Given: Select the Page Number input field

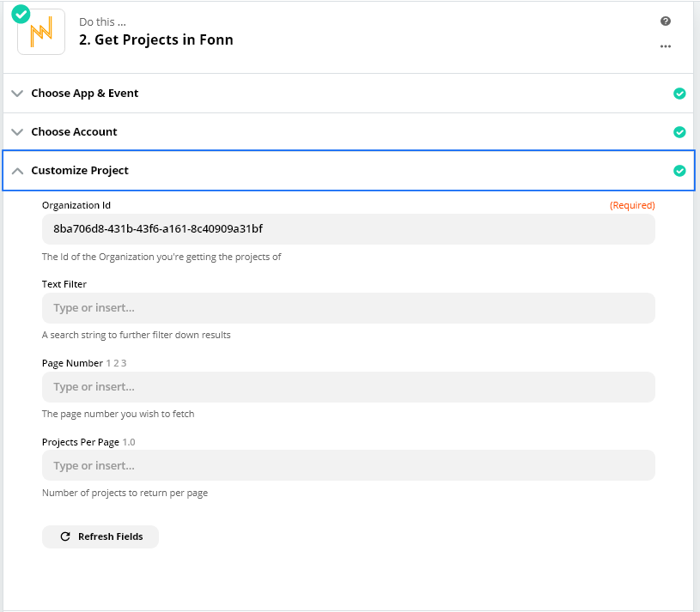Looking at the screenshot, I should (348, 387).
